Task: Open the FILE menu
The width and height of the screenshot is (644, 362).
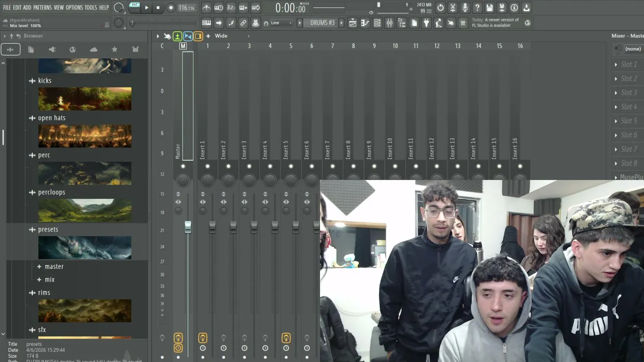Action: point(7,8)
